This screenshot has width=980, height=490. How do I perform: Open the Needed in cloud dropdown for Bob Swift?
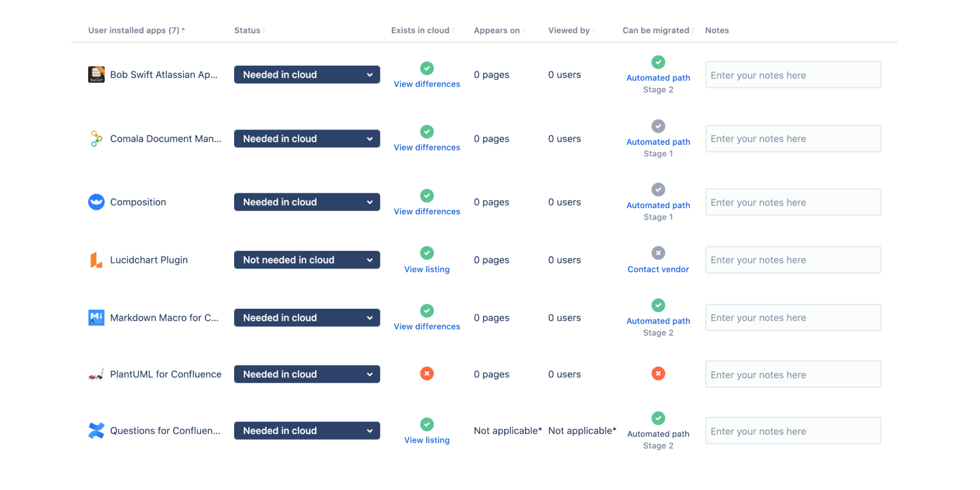click(307, 74)
